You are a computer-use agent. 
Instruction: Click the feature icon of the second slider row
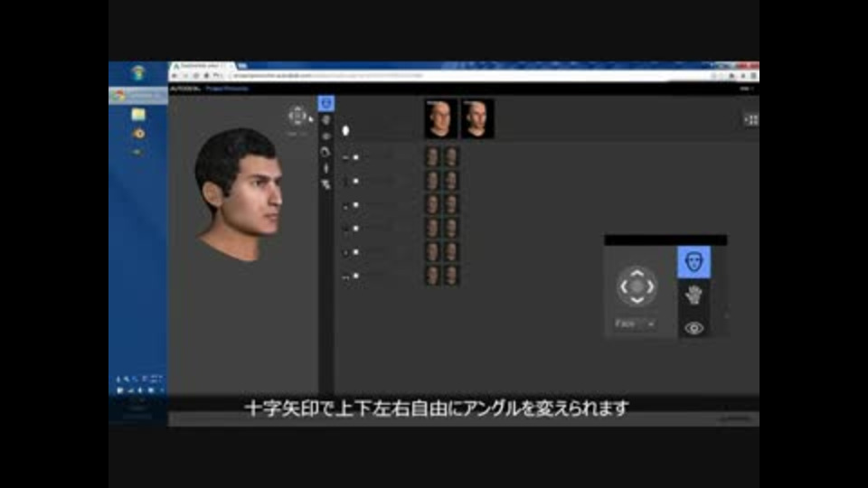pyautogui.click(x=345, y=182)
